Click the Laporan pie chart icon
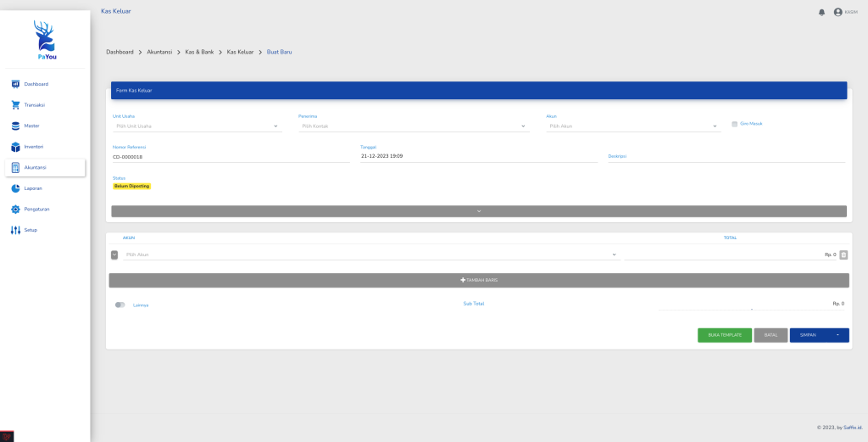The image size is (868, 442). (15, 188)
